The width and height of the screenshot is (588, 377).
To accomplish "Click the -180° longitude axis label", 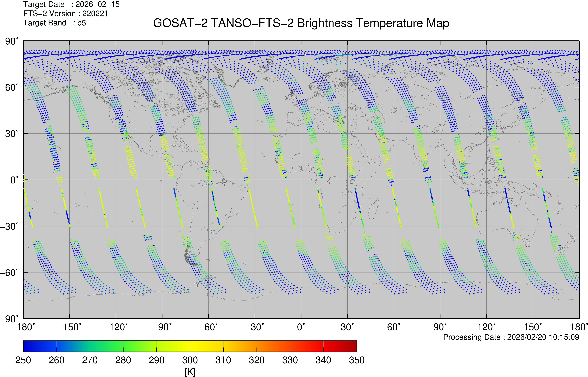I will (23, 327).
